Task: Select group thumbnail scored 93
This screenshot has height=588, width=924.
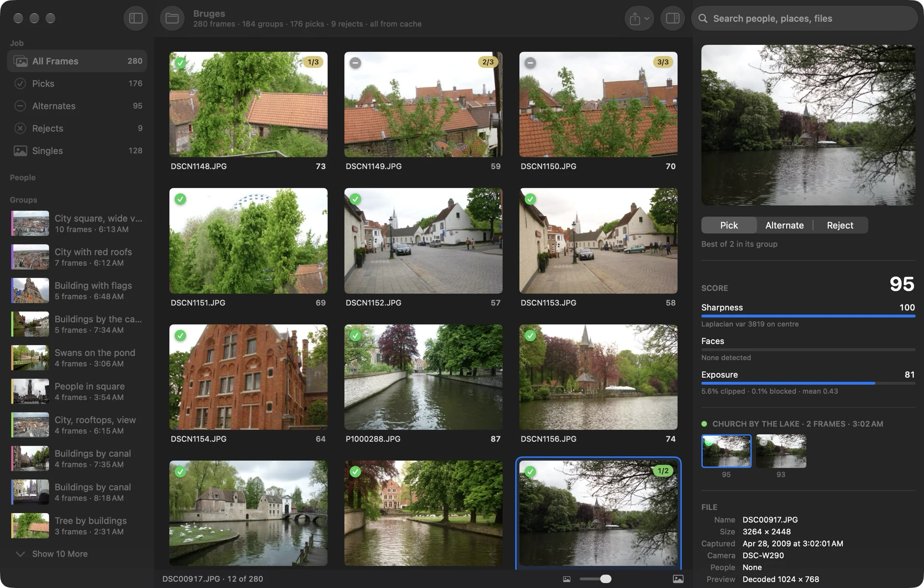Action: tap(781, 451)
